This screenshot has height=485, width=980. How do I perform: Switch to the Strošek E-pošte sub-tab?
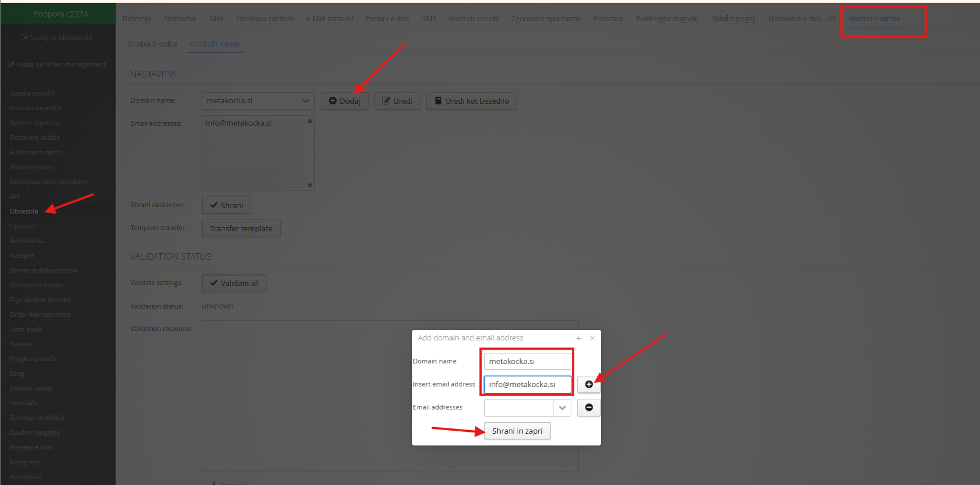click(152, 44)
